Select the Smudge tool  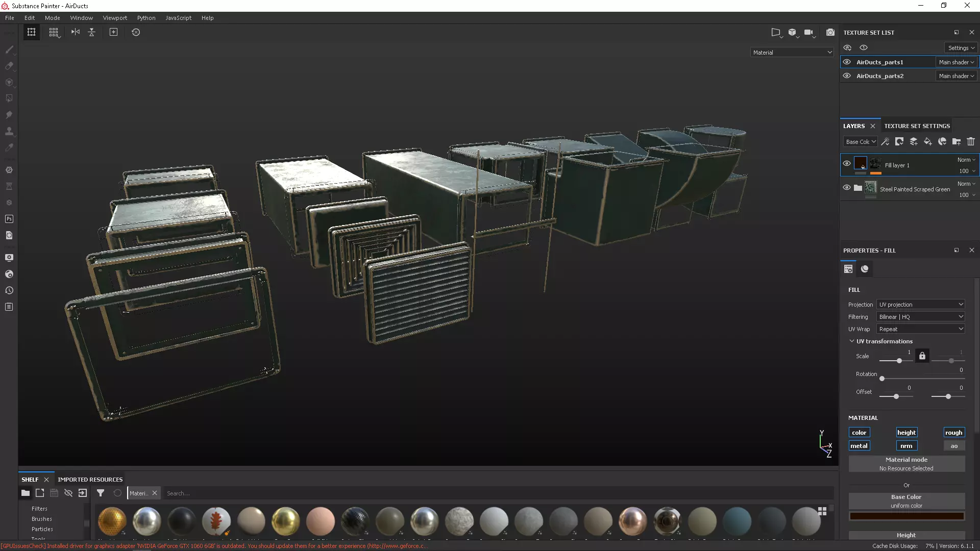pos(9,115)
